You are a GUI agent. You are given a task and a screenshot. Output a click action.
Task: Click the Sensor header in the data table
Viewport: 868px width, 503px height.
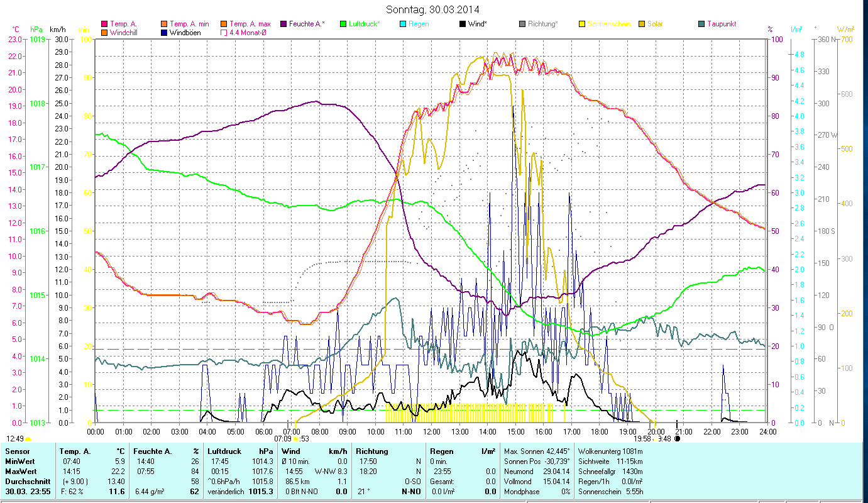[17, 451]
